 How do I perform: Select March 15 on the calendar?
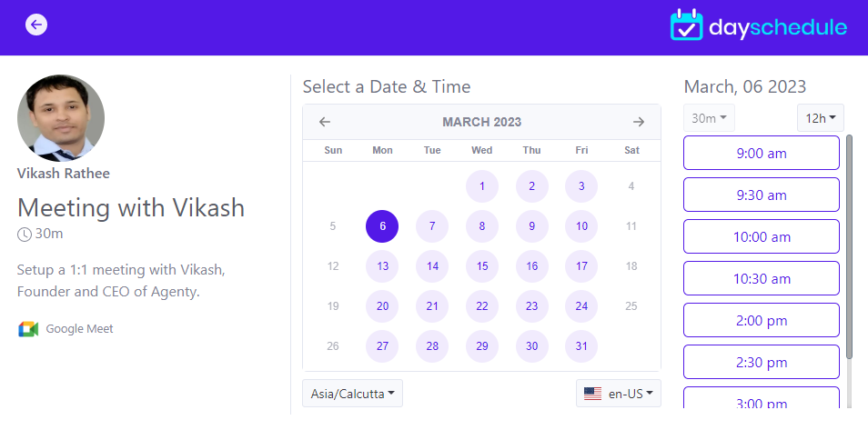482,266
